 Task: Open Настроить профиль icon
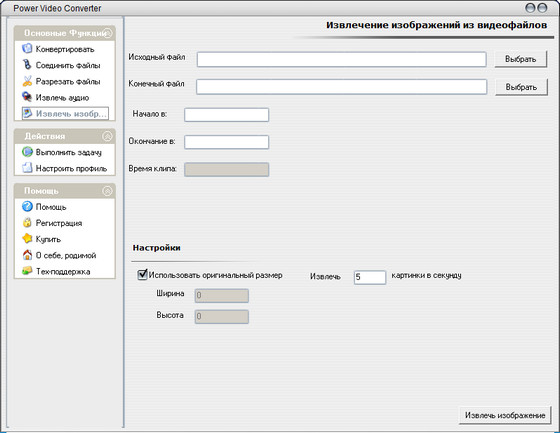coord(27,168)
